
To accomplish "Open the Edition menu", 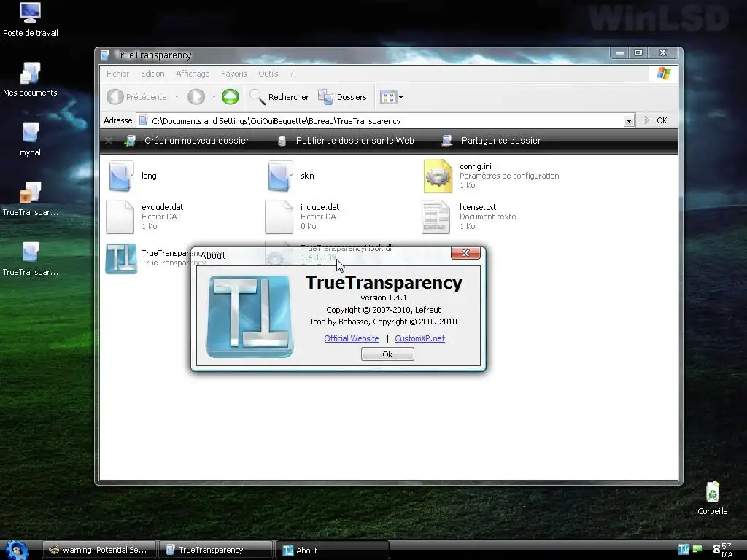I will [152, 74].
